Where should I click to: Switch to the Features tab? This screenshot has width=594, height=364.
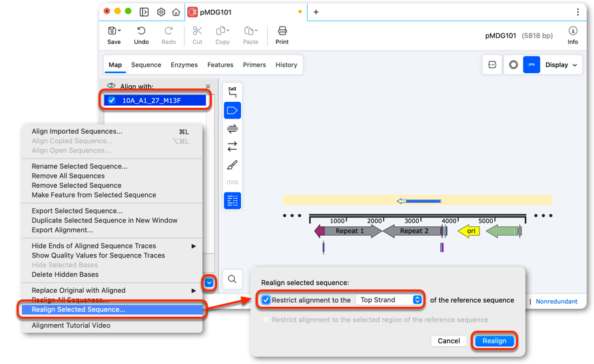click(x=220, y=65)
